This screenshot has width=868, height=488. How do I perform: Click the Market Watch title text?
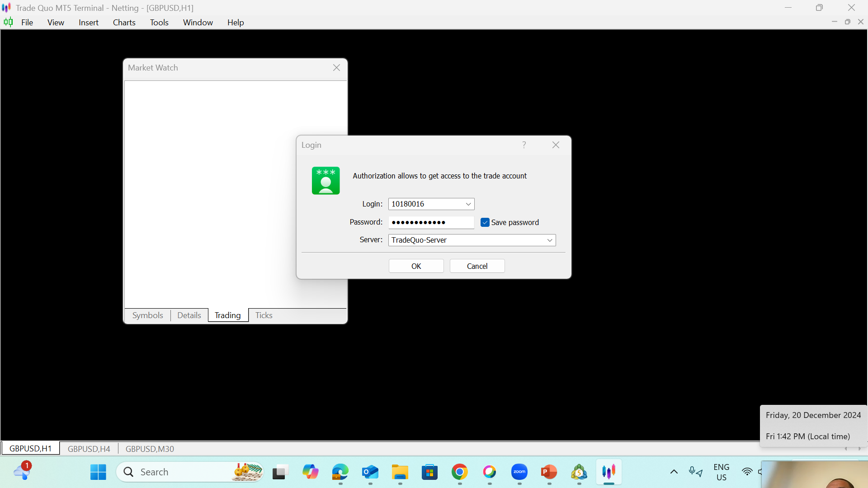(x=153, y=68)
